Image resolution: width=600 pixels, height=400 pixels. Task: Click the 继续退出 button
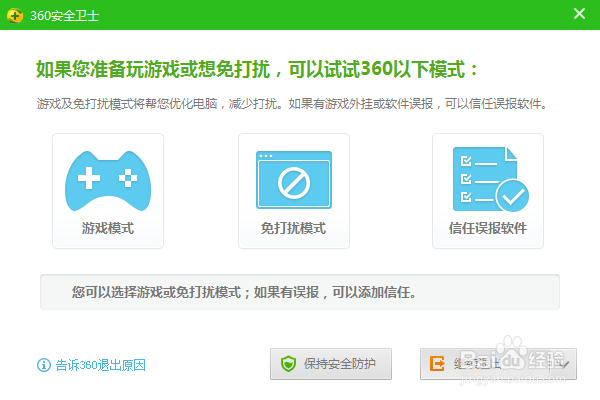(498, 364)
